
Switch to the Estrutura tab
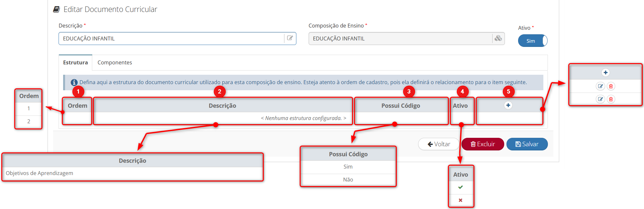tap(75, 62)
